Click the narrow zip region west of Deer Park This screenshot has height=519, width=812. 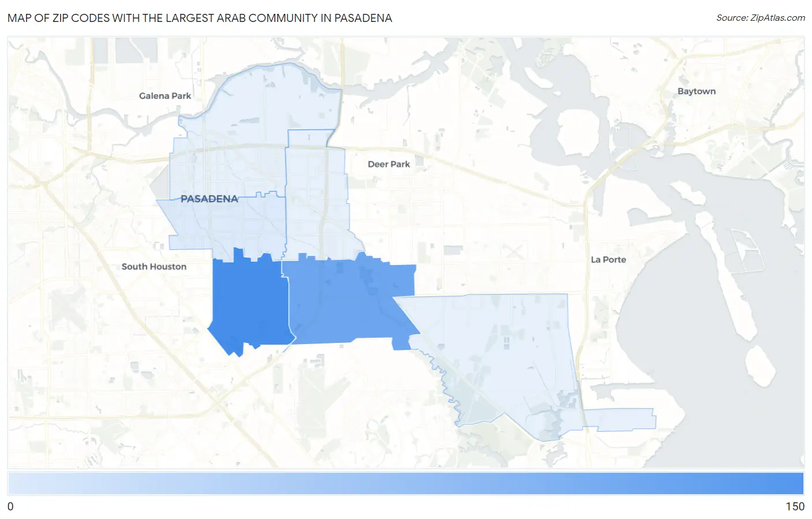tap(316, 196)
